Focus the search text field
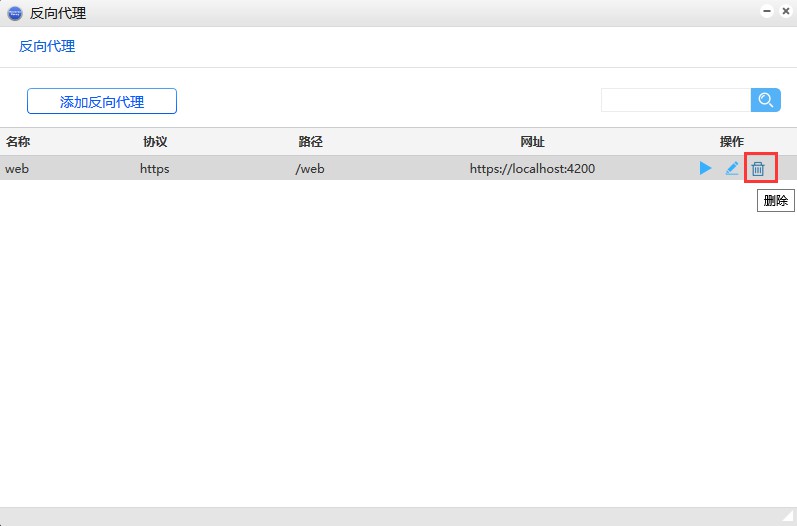This screenshot has height=526, width=797. tap(675, 100)
